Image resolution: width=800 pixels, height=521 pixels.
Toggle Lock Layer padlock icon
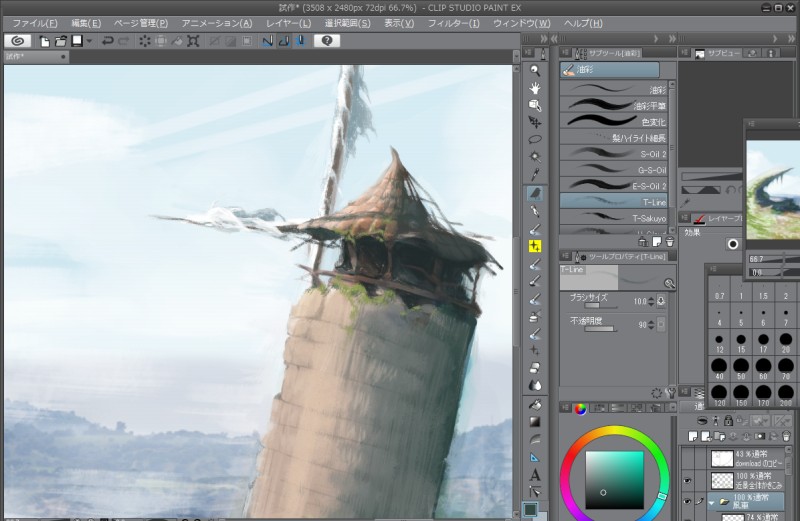click(728, 420)
